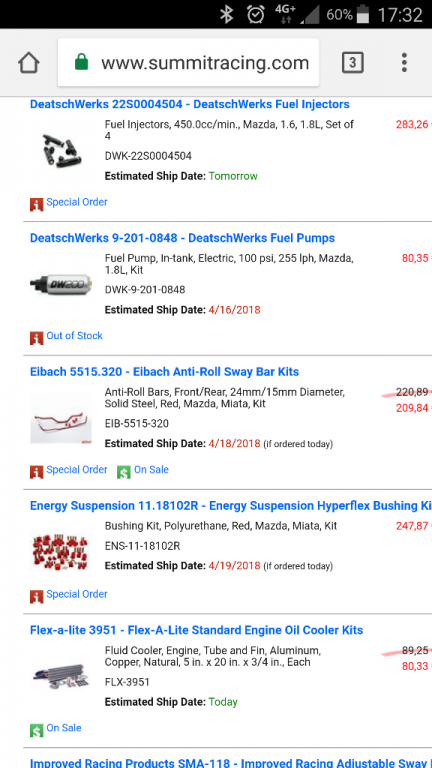Tap the DW200 fuel pump thumbnail
This screenshot has height=768, width=432.
pyautogui.click(x=61, y=283)
